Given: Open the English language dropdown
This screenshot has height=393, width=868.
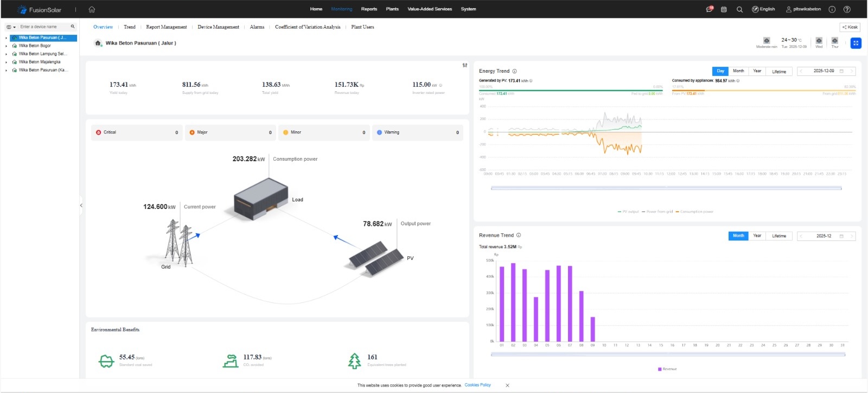Looking at the screenshot, I should (763, 9).
